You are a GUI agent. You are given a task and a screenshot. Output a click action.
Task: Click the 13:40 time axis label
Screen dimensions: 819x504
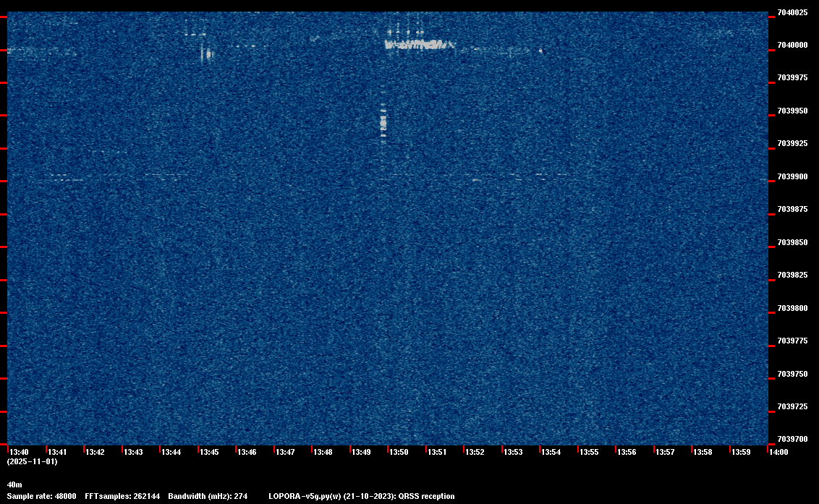coord(20,452)
